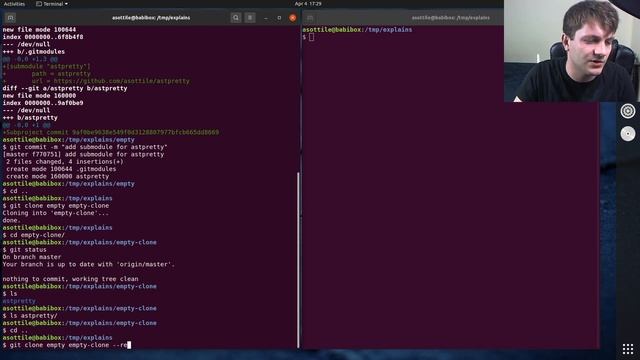
Task: Open hamburger menu in left terminal
Action: coord(250,18)
